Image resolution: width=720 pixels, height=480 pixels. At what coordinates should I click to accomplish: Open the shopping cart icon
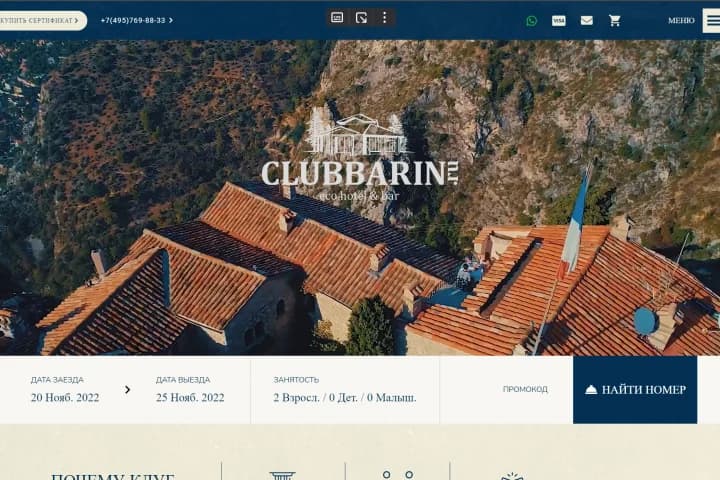pos(614,21)
